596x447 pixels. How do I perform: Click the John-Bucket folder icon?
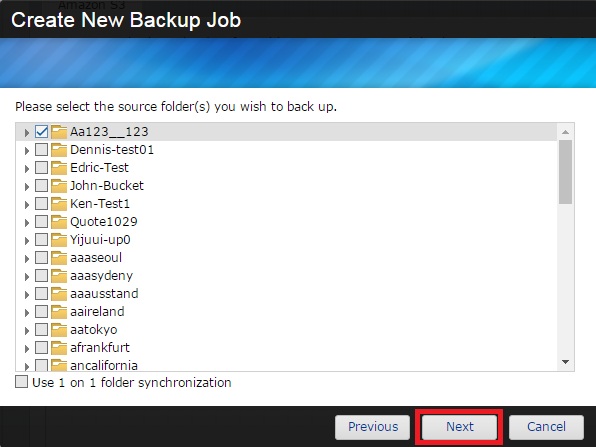click(x=59, y=186)
